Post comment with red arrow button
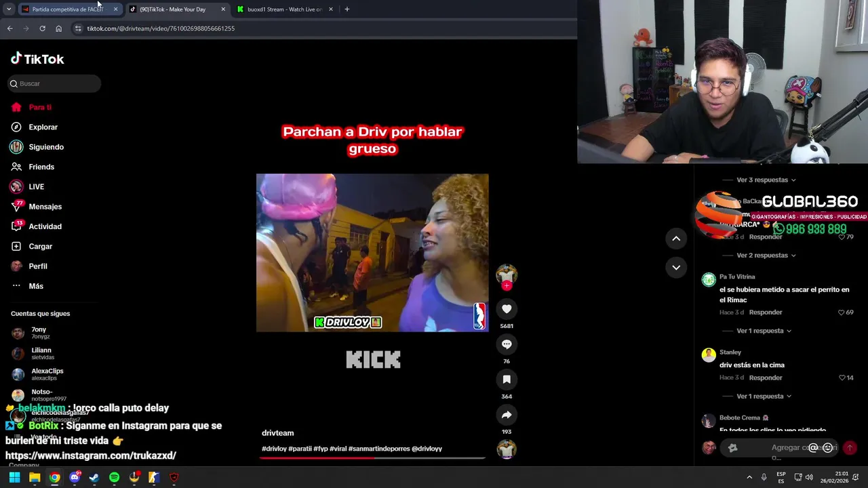The image size is (868, 488). 850,448
